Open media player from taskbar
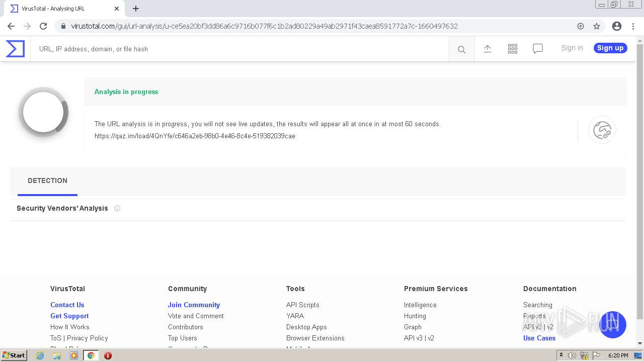644x362 pixels. pyautogui.click(x=74, y=355)
